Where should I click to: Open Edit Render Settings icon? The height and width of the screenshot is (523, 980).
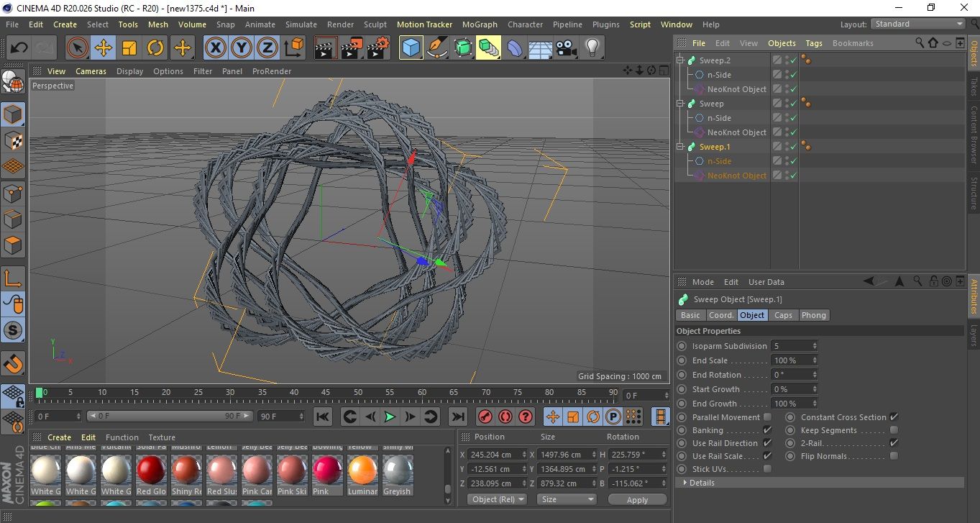(x=378, y=48)
